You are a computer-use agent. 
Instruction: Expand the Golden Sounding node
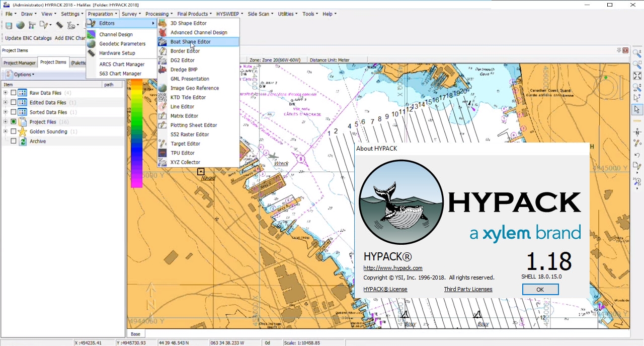point(6,131)
